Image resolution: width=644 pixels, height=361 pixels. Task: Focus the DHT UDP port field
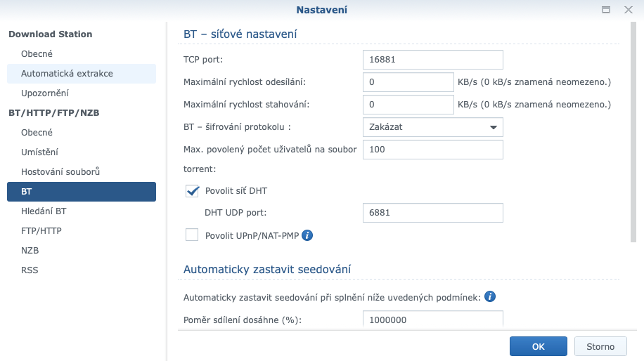click(433, 213)
